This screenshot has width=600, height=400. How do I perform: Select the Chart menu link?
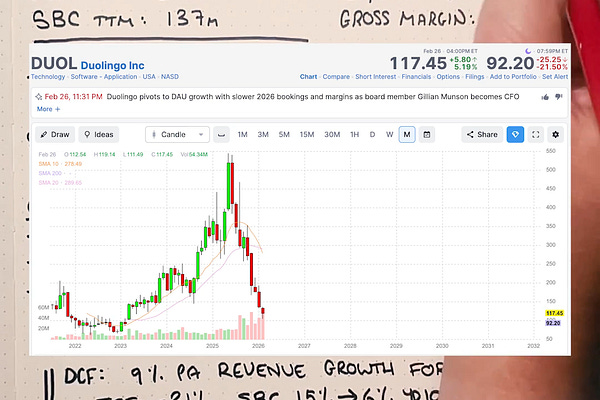click(308, 77)
